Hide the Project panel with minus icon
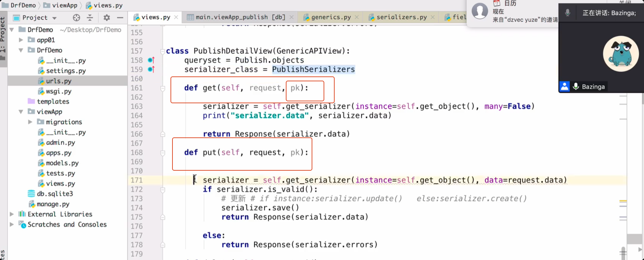This screenshot has width=644, height=260. pos(120,18)
